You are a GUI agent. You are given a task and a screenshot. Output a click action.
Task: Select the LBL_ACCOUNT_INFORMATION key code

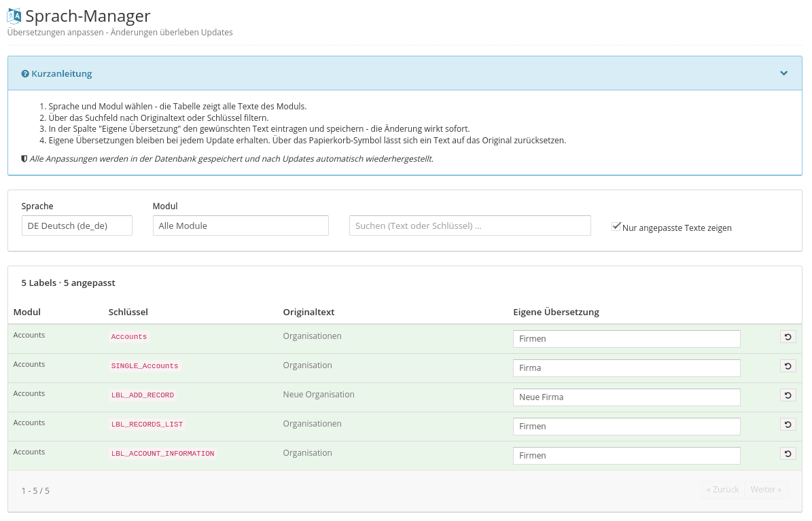pyautogui.click(x=162, y=454)
